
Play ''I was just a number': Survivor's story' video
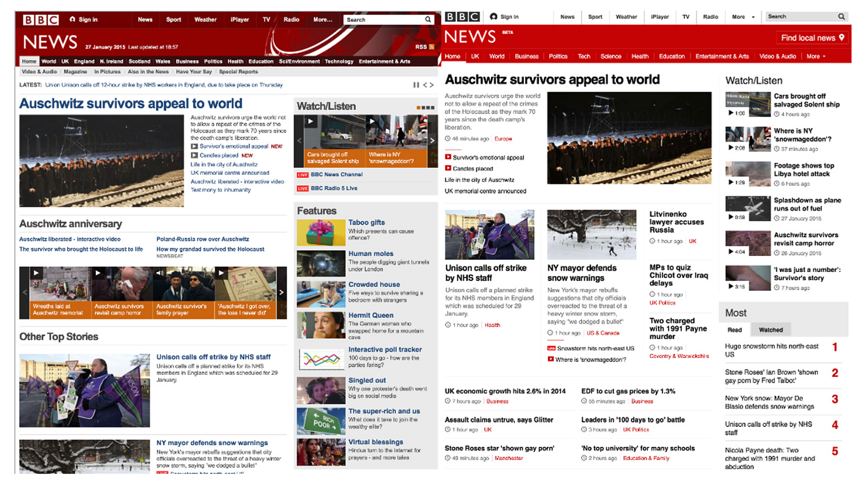pos(748,278)
